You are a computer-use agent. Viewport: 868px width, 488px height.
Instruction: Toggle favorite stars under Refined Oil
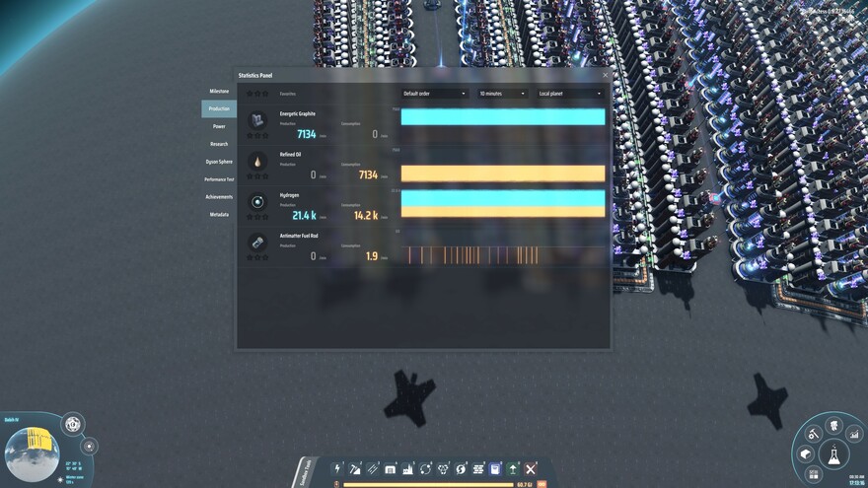[257, 178]
